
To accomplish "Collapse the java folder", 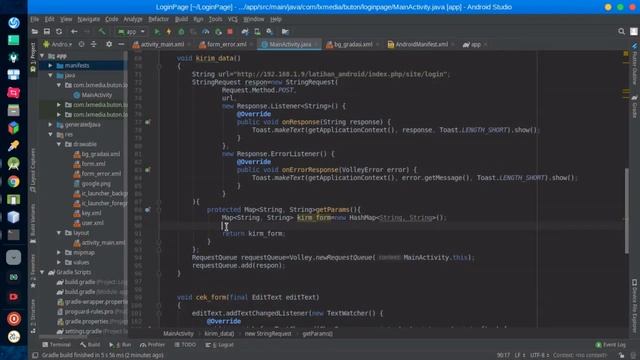I will (50, 75).
